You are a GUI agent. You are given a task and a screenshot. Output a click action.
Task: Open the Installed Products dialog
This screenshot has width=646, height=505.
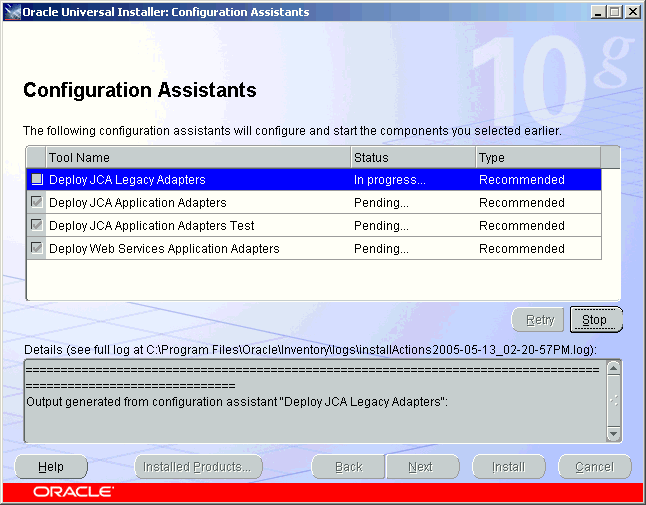[x=198, y=467]
